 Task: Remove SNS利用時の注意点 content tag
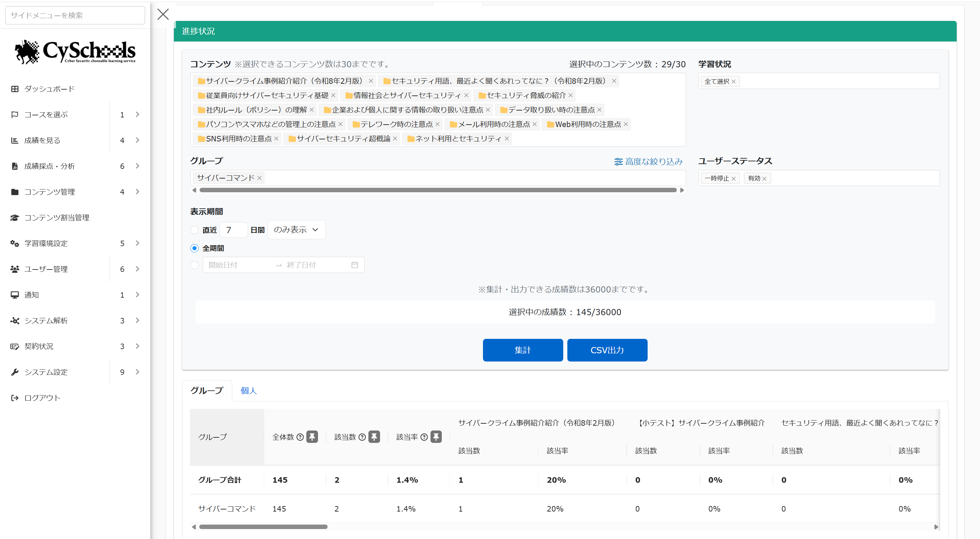coord(276,139)
